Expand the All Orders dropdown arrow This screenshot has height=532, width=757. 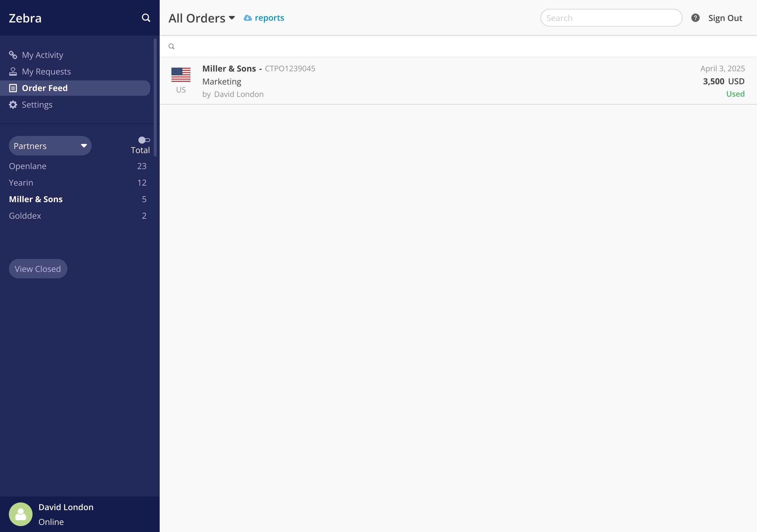pyautogui.click(x=232, y=18)
